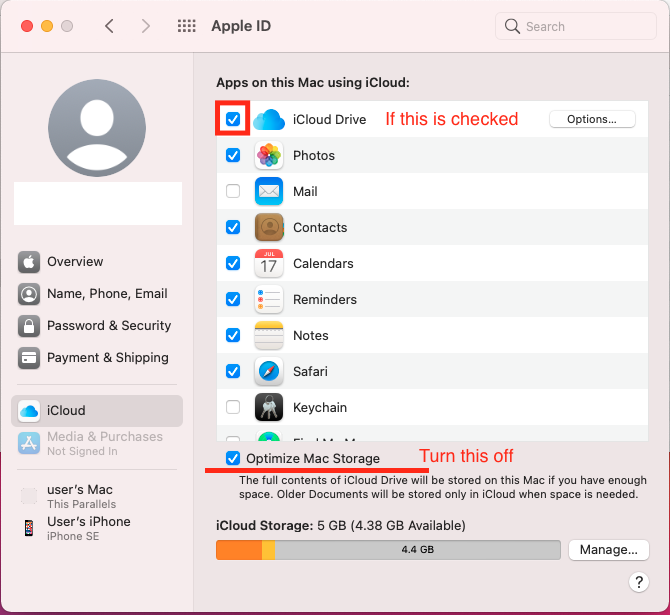Open iCloud Drive Options button

592,119
